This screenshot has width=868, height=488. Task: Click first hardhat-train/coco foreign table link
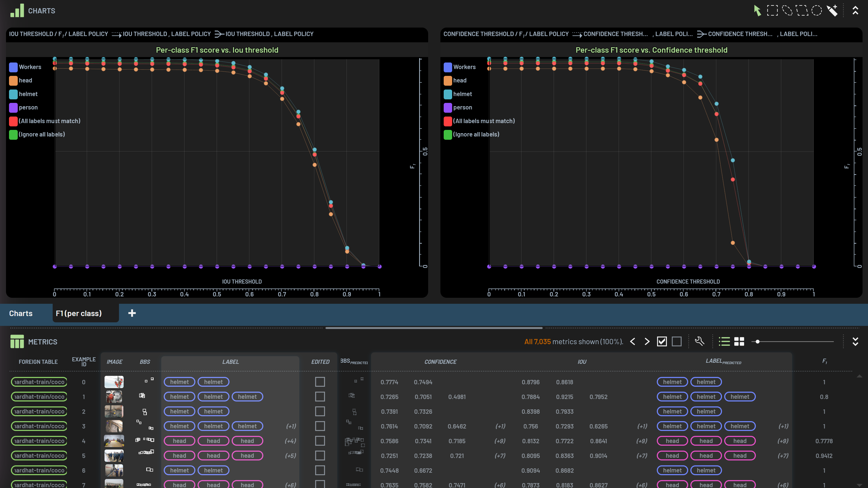[x=39, y=382]
